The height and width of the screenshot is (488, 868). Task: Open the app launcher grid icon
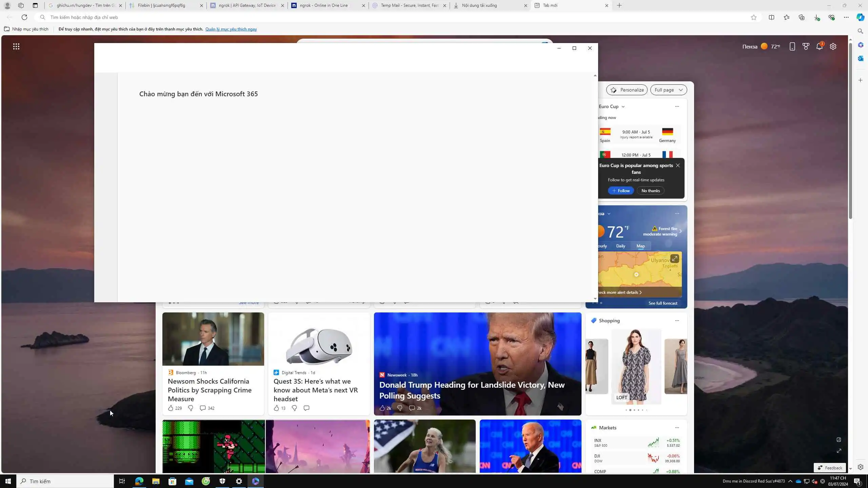16,46
